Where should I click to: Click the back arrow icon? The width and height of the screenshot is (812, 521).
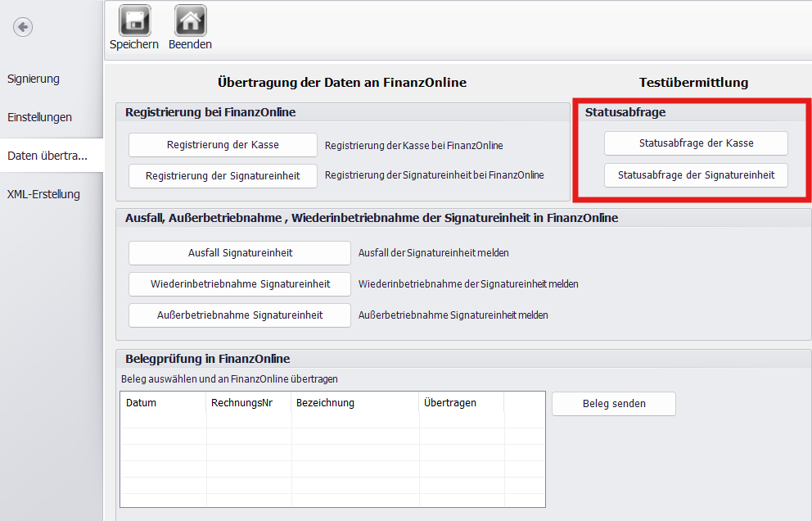pyautogui.click(x=23, y=27)
